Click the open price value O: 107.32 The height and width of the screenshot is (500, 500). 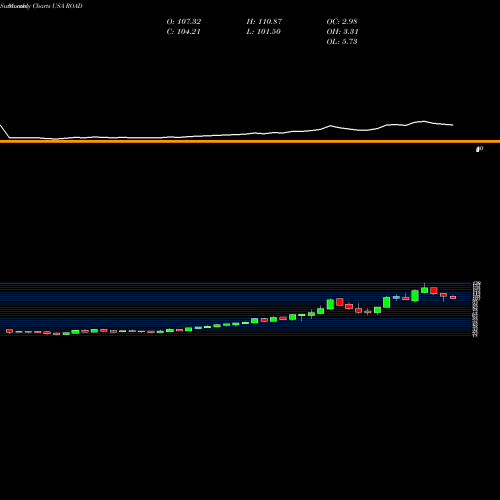(x=184, y=22)
